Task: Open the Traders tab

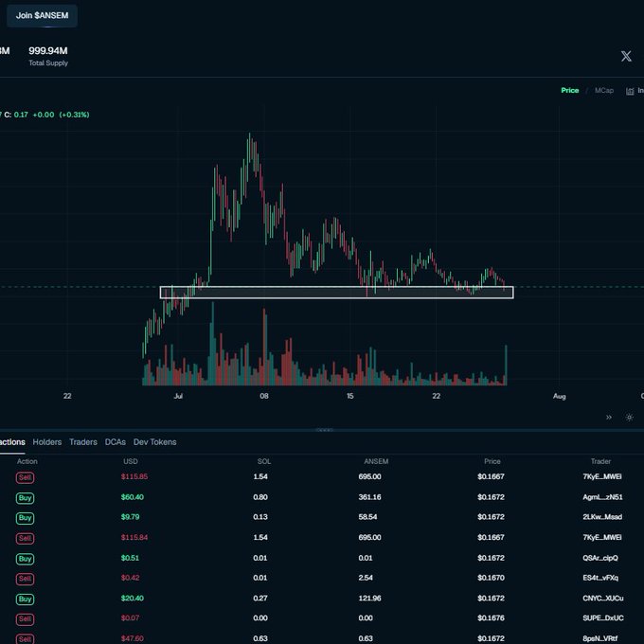Action: (83, 442)
